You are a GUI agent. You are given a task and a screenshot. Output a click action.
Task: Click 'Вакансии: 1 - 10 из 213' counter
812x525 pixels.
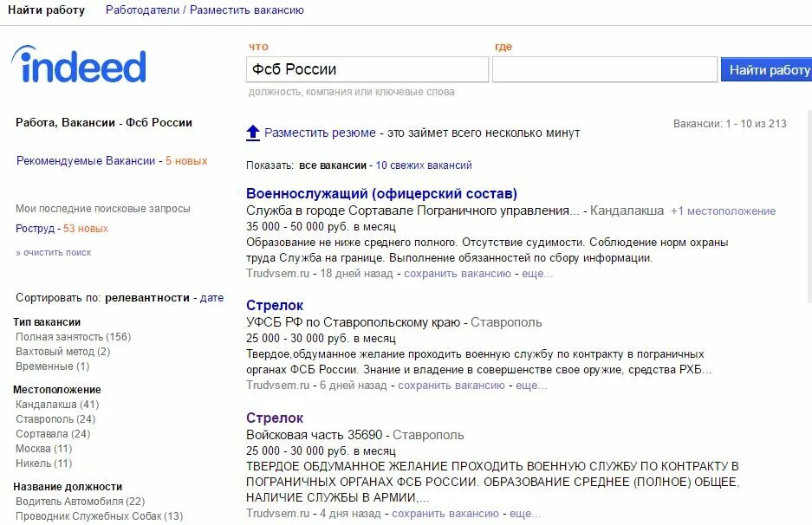pyautogui.click(x=730, y=124)
